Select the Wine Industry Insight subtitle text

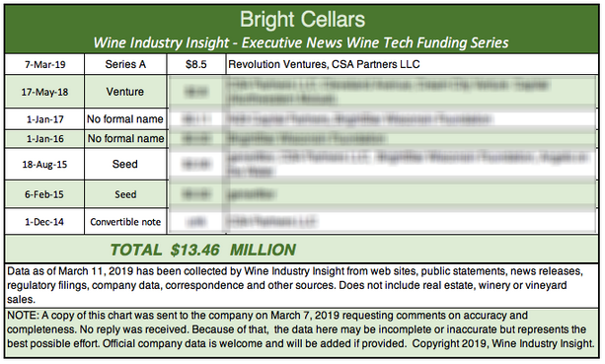(x=301, y=42)
